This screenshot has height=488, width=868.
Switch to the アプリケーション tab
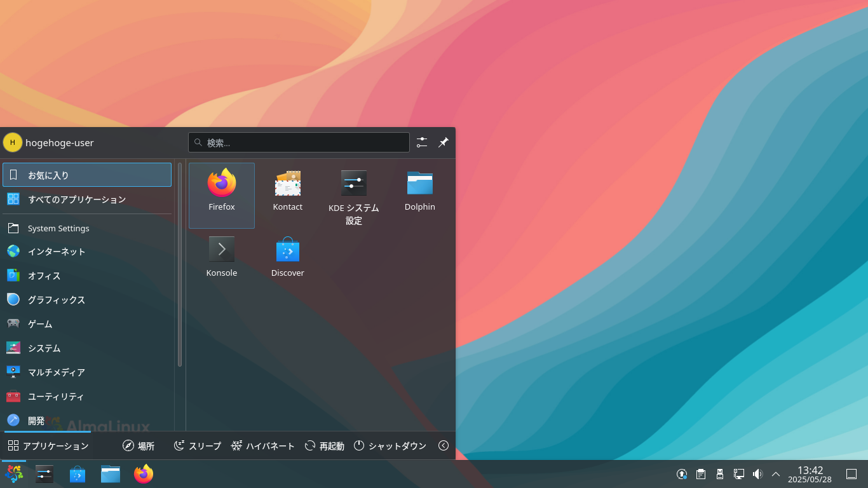click(x=48, y=445)
